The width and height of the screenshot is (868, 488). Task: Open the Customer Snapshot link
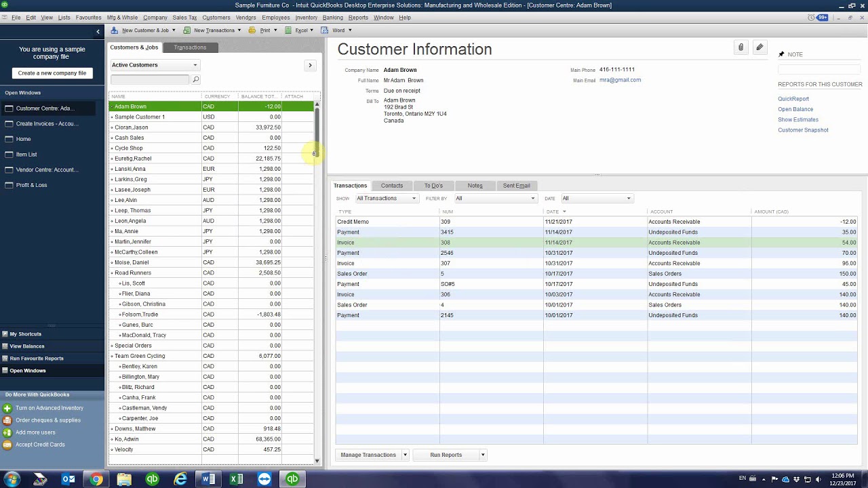pyautogui.click(x=803, y=130)
